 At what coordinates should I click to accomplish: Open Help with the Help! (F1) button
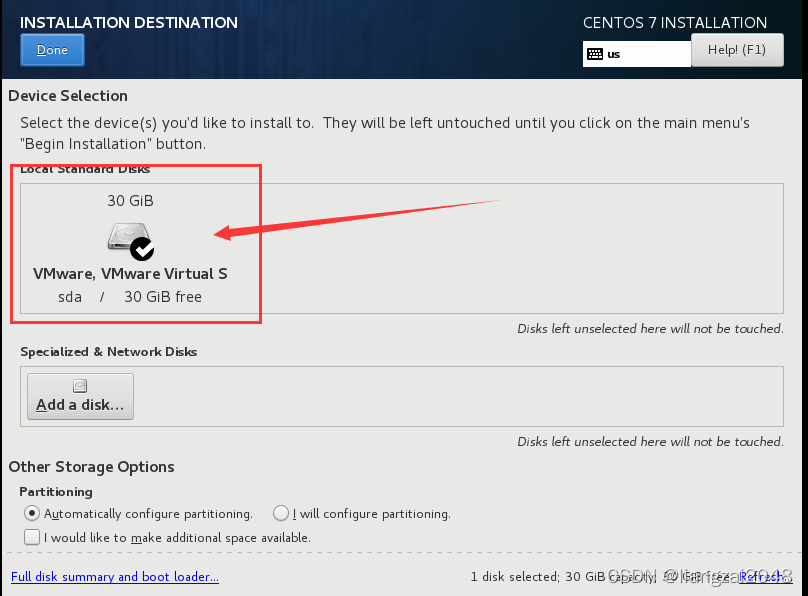(737, 50)
